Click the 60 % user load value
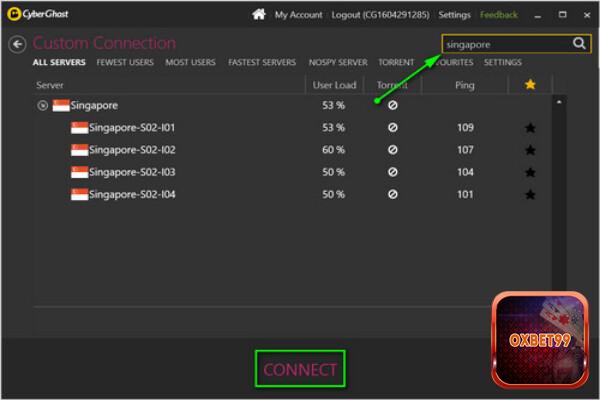 (333, 150)
